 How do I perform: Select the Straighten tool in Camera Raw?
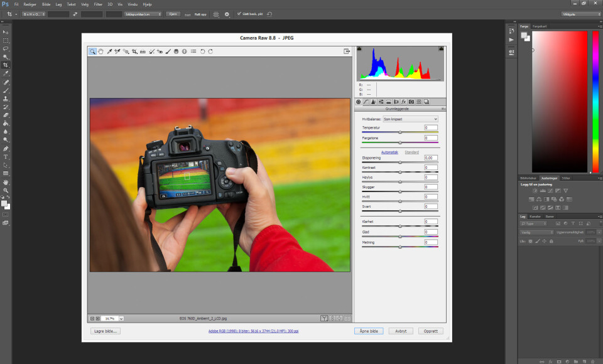143,51
